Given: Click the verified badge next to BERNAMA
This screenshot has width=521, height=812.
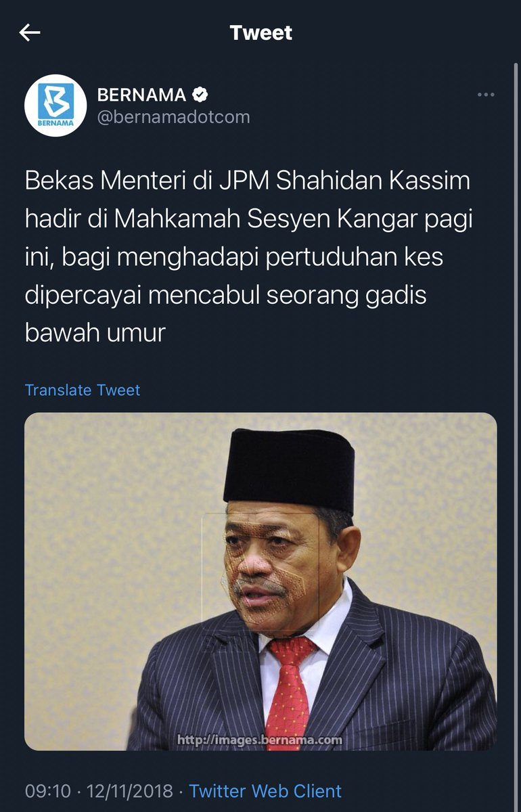Looking at the screenshot, I should (200, 94).
